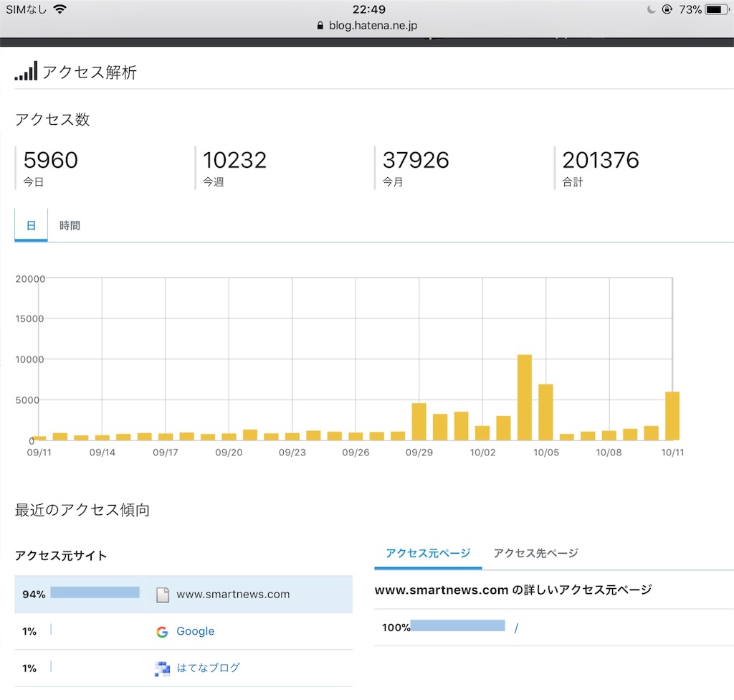The image size is (734, 700).
Task: Switch to the 日 (daily) tab
Action: point(31,225)
